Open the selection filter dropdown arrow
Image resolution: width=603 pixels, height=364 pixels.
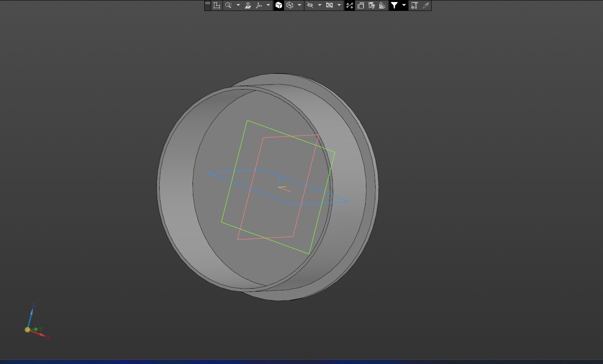[404, 5]
